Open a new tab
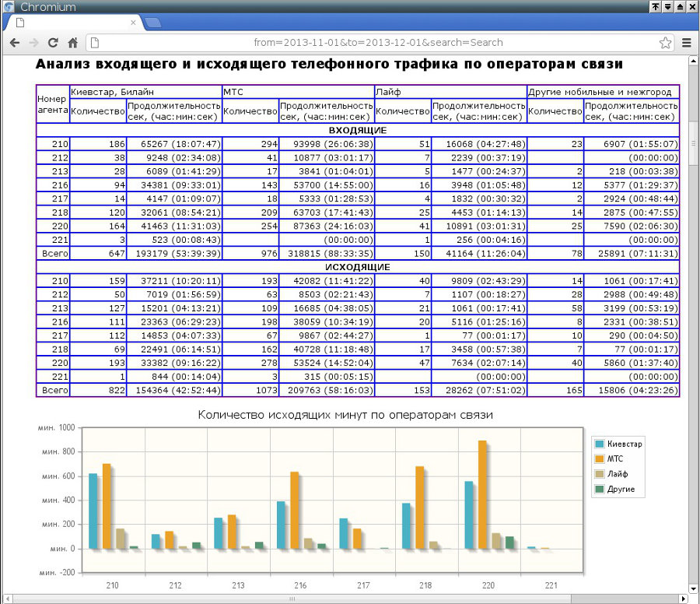The image size is (700, 604). (x=153, y=23)
